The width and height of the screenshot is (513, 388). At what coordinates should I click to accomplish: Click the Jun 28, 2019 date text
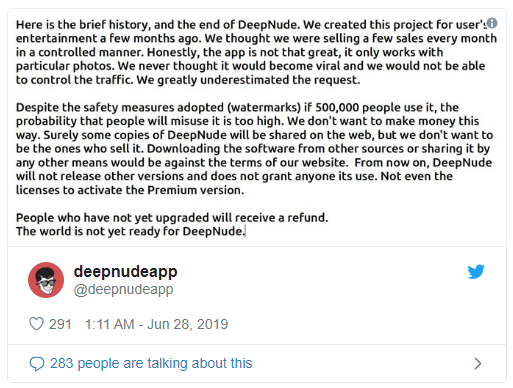click(x=187, y=324)
